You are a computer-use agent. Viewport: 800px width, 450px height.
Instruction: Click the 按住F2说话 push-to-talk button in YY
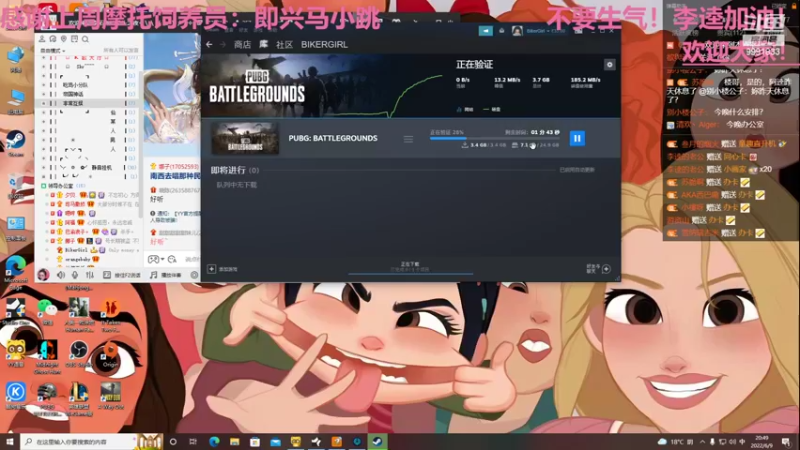coord(122,275)
